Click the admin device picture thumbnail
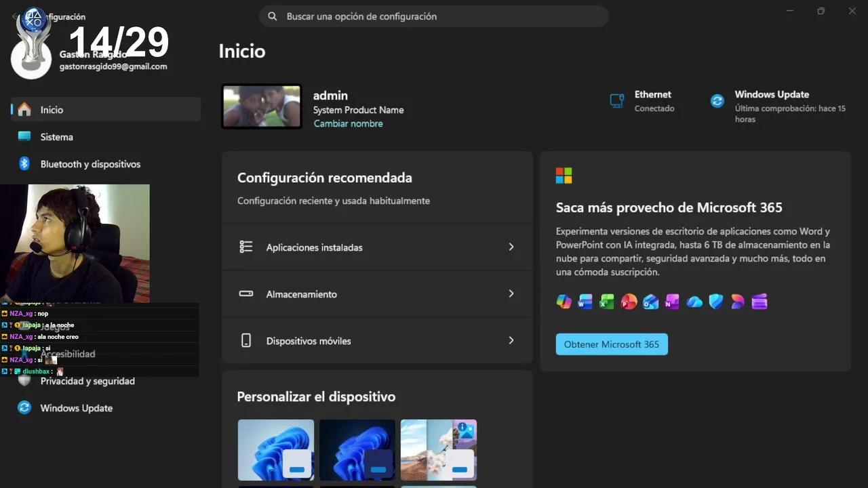 (x=262, y=106)
